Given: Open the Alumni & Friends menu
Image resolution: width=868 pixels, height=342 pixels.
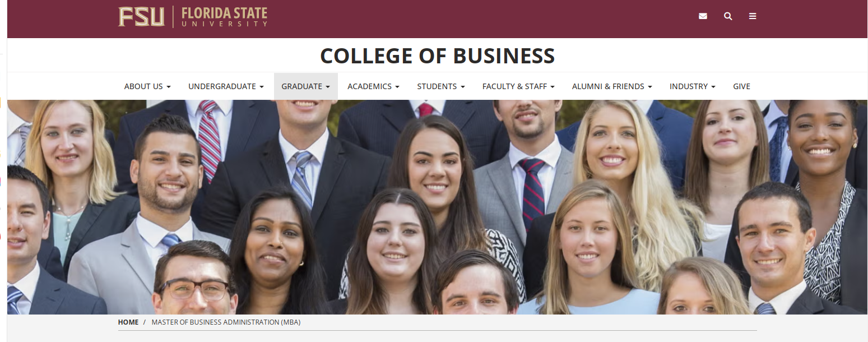Looking at the screenshot, I should point(612,86).
